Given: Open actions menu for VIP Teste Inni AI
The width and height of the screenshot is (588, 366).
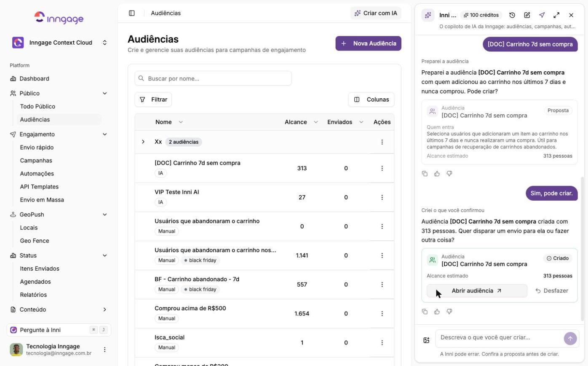Looking at the screenshot, I should tap(382, 197).
